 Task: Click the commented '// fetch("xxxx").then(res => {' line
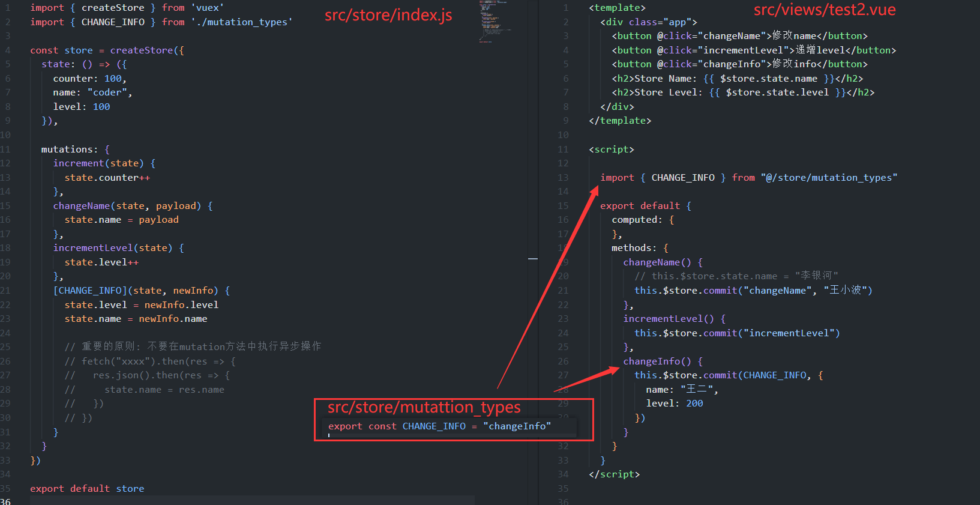(x=150, y=361)
